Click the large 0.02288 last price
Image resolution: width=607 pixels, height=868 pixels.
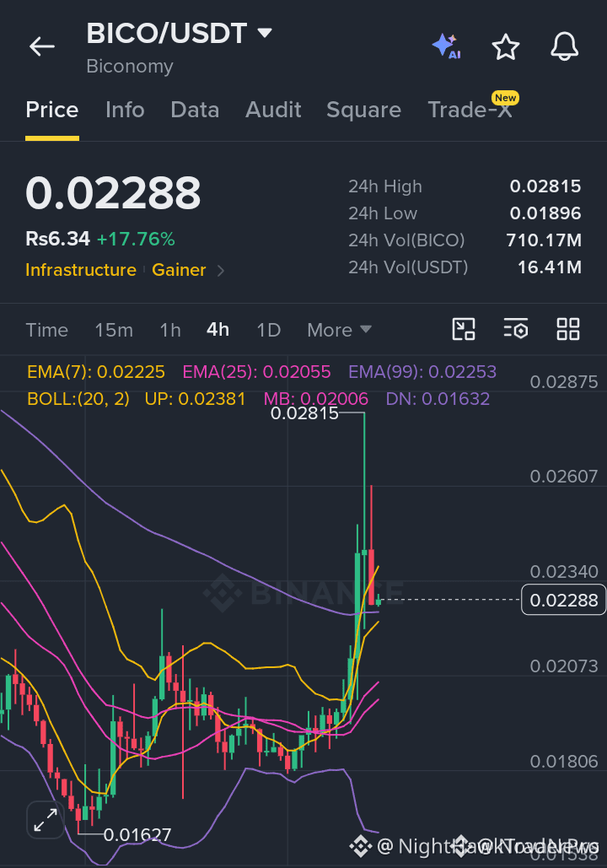113,193
